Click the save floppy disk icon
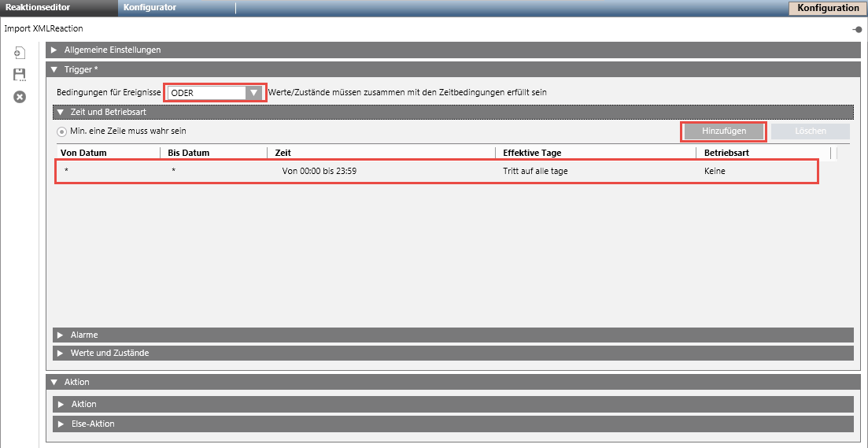 (20, 75)
